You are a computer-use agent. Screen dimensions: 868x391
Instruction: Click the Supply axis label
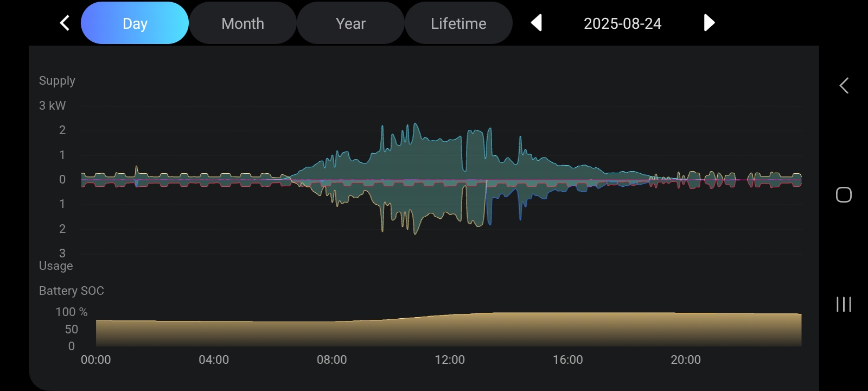57,81
